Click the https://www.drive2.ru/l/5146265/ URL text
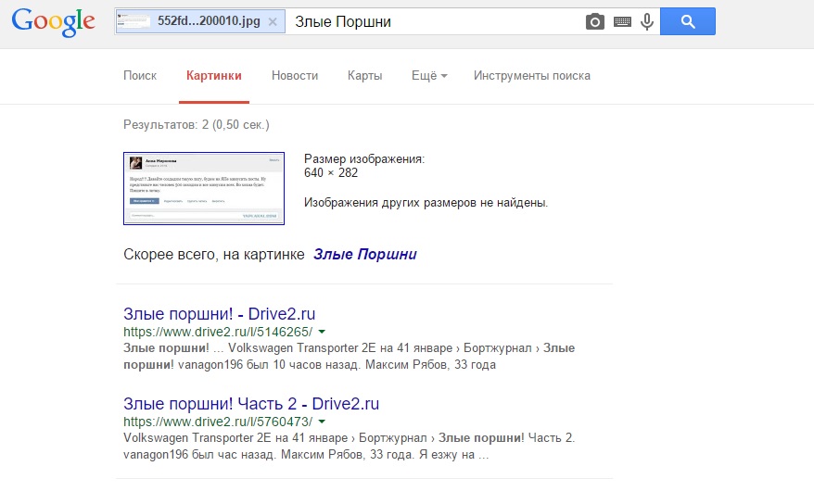Screen dimensions: 814x504 point(218,332)
